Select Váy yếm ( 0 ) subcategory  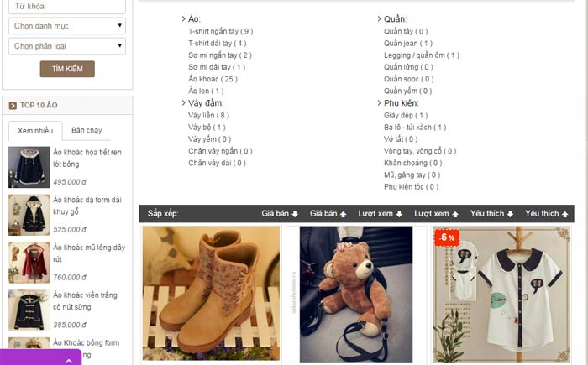209,139
